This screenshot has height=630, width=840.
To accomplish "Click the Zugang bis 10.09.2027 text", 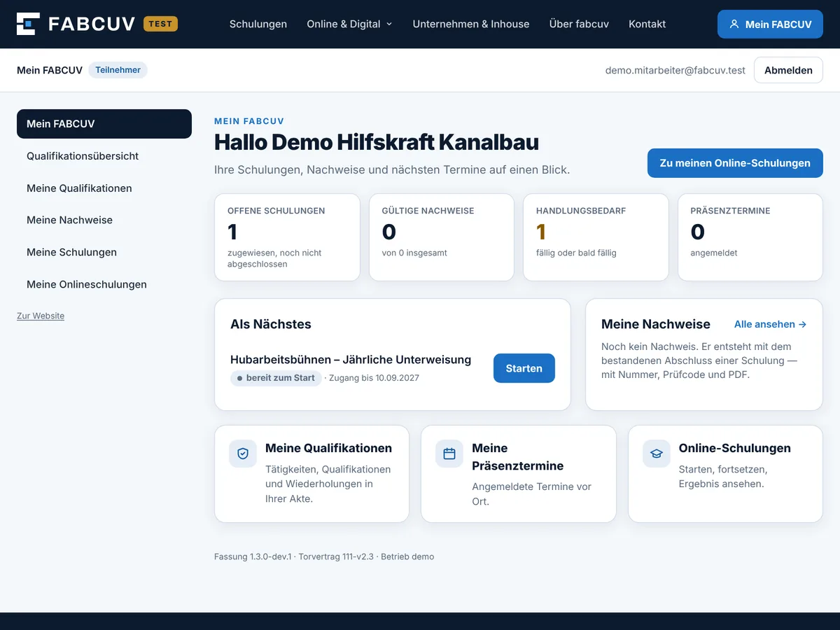I will pos(374,378).
